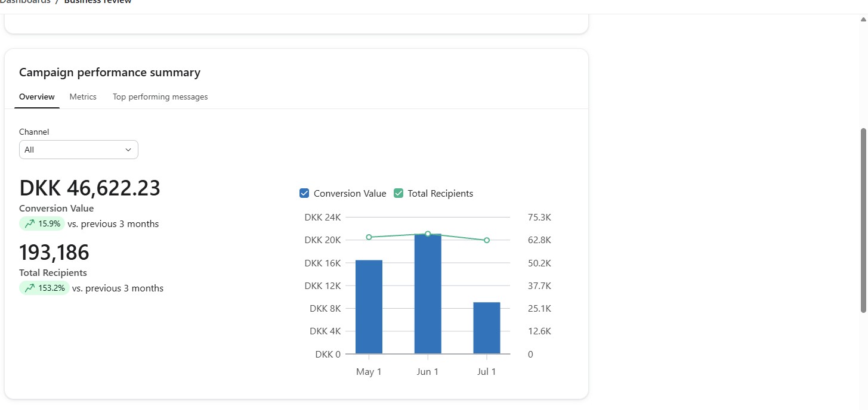Uncheck the Conversion Value checkbox
This screenshot has width=868, height=410.
[x=304, y=193]
